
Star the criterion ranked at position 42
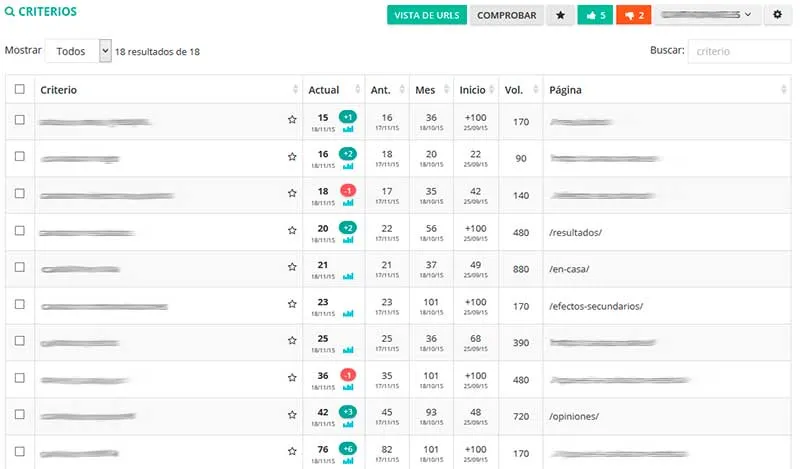(292, 415)
